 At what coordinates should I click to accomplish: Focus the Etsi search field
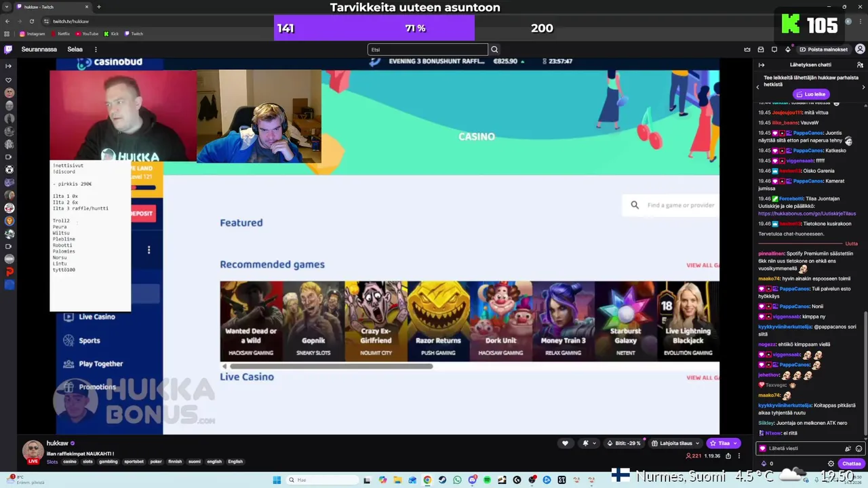(x=428, y=49)
